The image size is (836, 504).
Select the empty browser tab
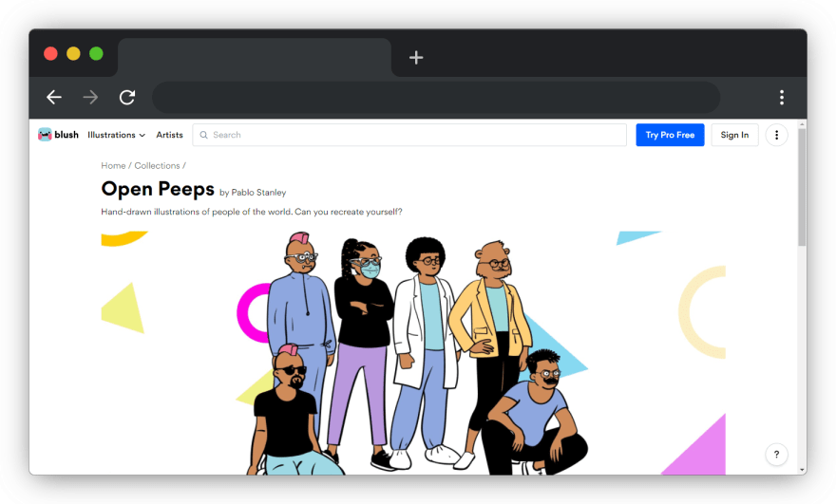[255, 58]
